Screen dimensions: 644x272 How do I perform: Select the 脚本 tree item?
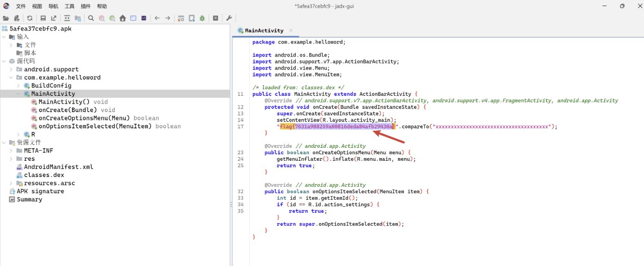30,53
